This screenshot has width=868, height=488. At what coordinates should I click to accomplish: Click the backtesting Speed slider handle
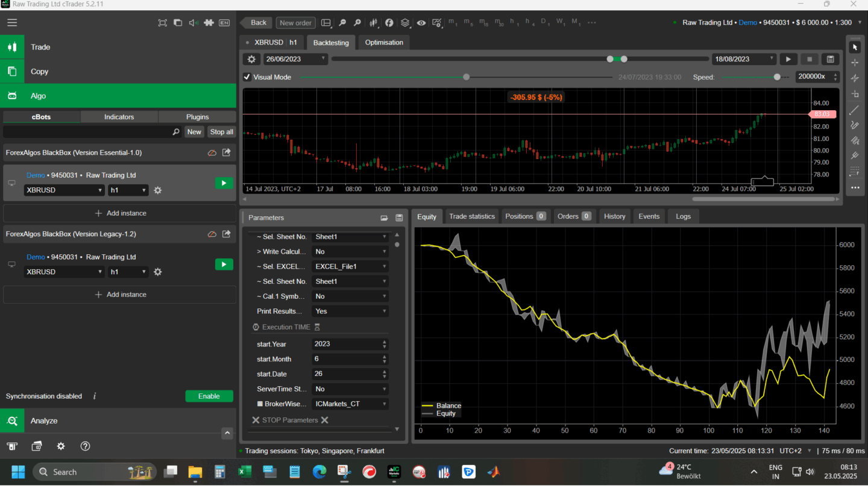(777, 77)
